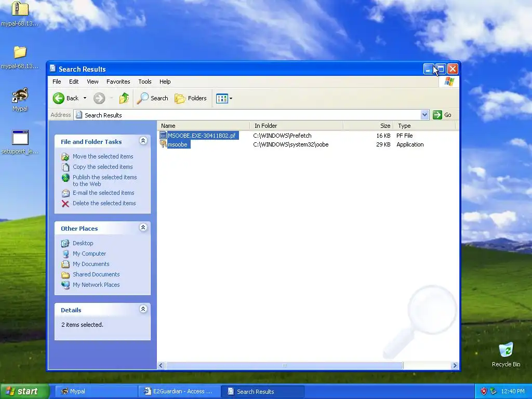
Task: Click the e-mail envelope icon
Action: pos(65,193)
